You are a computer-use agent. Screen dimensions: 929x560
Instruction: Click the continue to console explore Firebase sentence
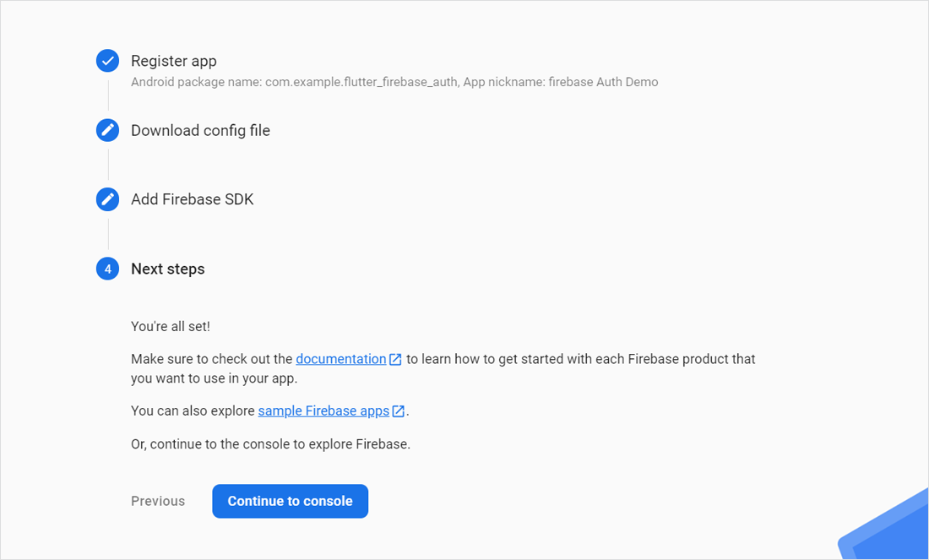pos(271,443)
